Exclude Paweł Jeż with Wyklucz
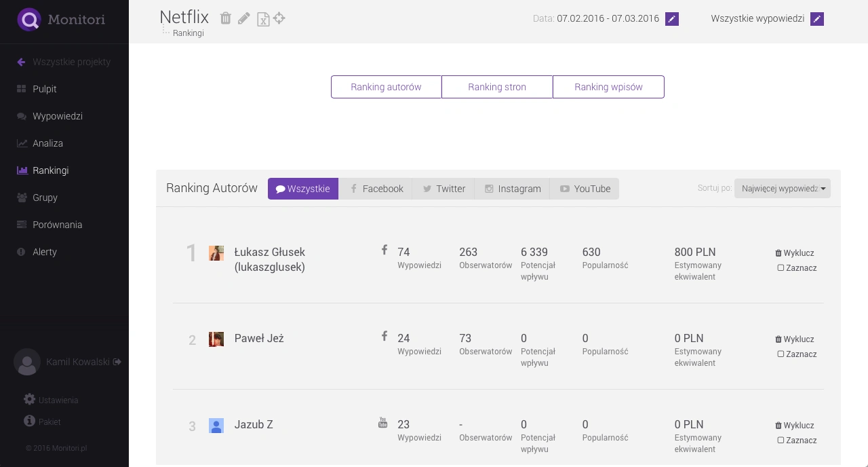The image size is (868, 467). pos(795,339)
